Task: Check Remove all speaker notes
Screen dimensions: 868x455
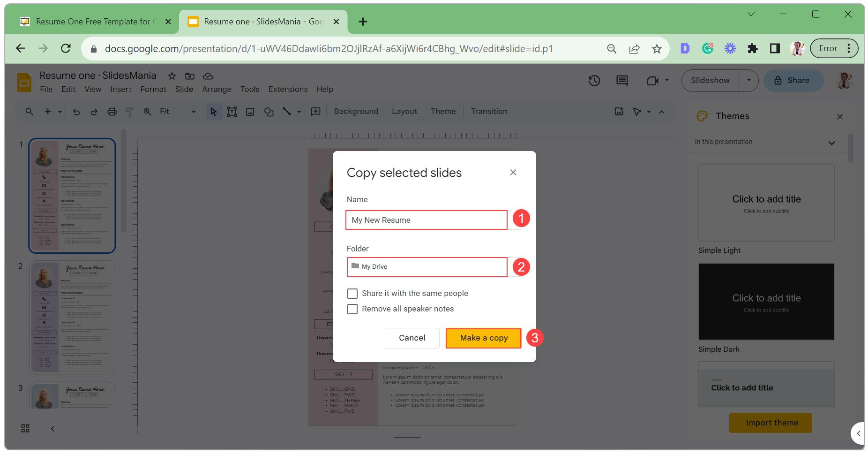Action: coord(352,309)
